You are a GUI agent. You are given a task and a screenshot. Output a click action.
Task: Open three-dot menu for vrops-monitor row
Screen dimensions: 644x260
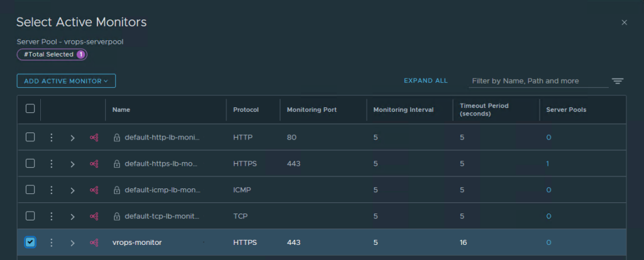[x=52, y=242]
